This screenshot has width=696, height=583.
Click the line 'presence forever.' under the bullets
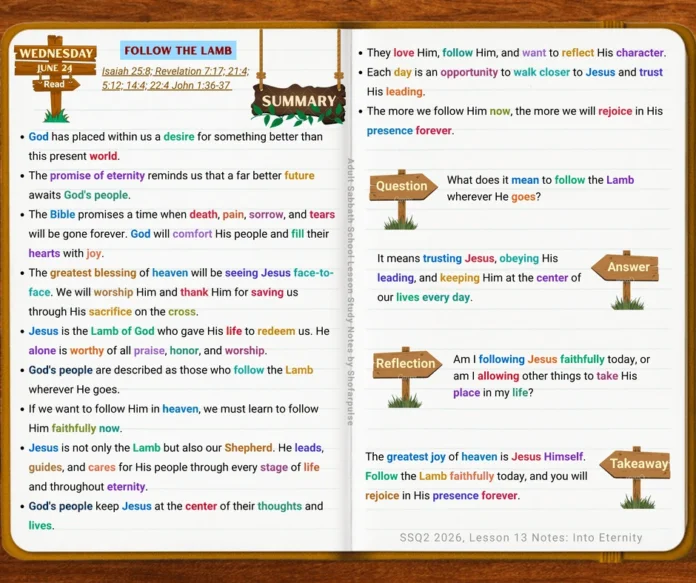410,131
